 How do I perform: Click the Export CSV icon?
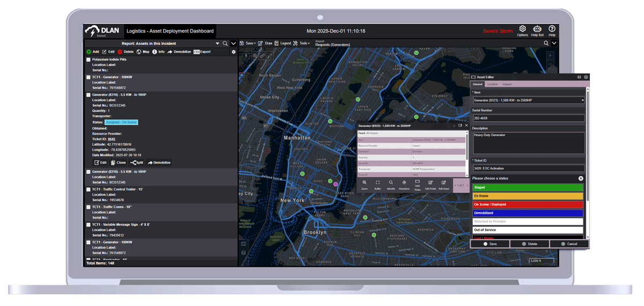click(x=196, y=52)
